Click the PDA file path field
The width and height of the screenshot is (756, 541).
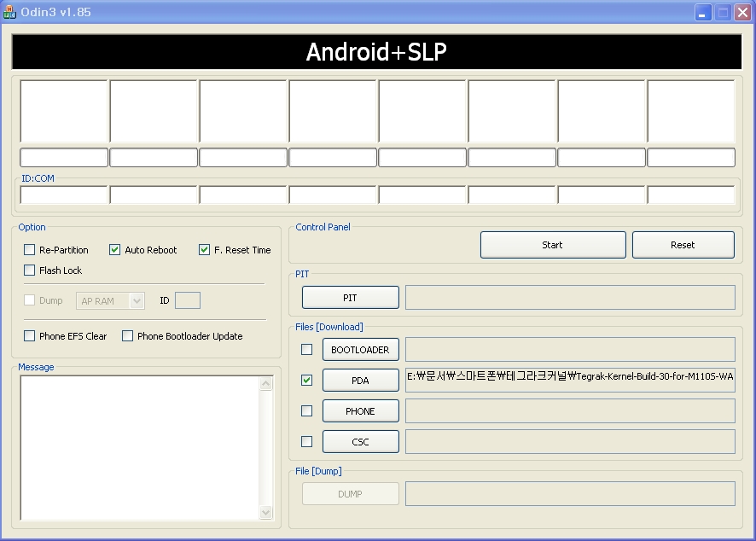[x=570, y=381]
